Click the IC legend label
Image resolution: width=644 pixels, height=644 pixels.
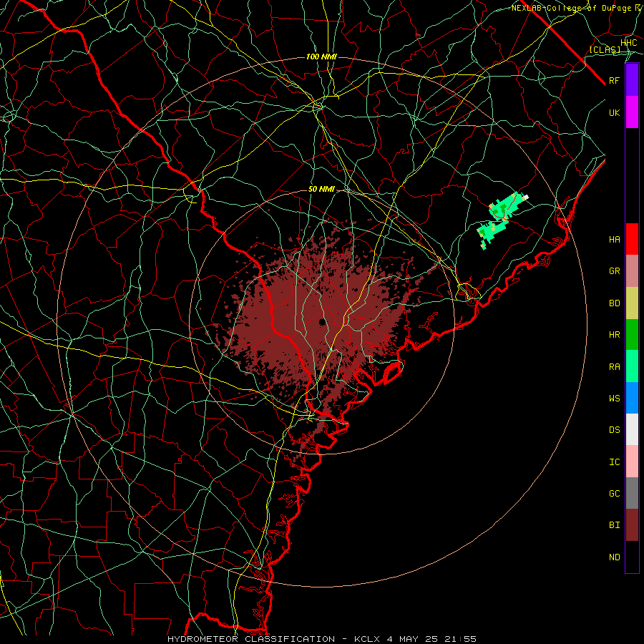[x=614, y=462]
